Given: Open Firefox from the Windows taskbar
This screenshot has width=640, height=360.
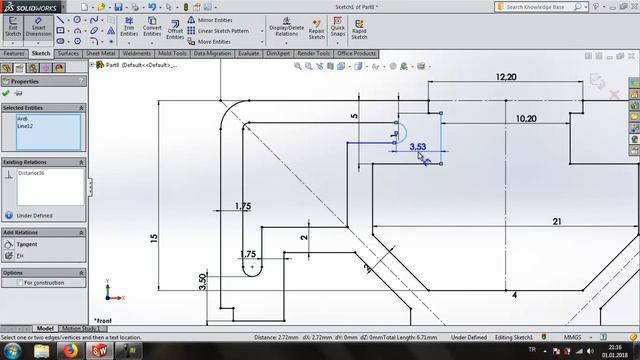Looking at the screenshot, I should pos(70,351).
